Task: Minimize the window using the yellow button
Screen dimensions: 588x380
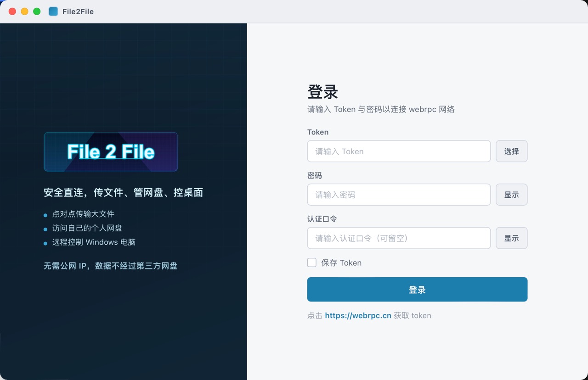Action: pos(25,11)
